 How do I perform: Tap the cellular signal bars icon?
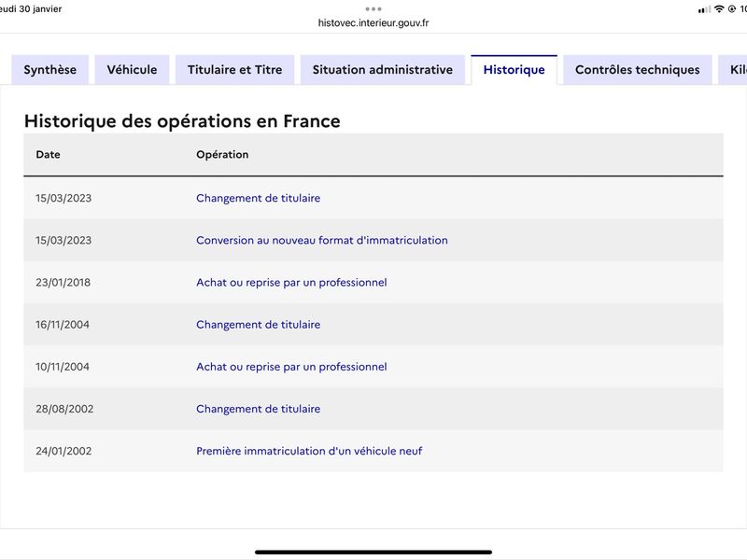pos(704,9)
